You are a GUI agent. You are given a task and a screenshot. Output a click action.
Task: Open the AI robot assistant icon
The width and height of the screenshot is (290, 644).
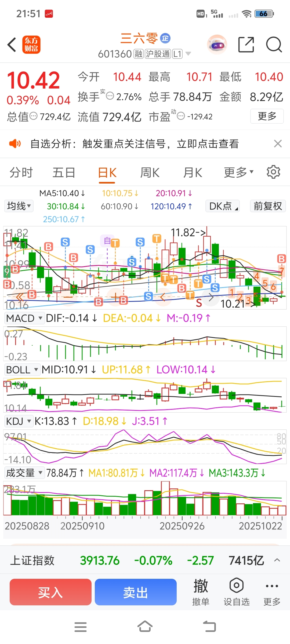pos(217,45)
